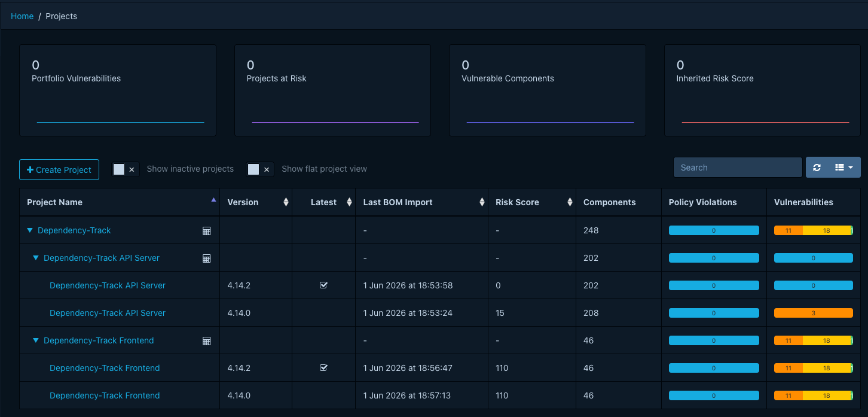Screen dimensions: 868x417
Task: Click the Projects at Risk card
Action: point(332,90)
